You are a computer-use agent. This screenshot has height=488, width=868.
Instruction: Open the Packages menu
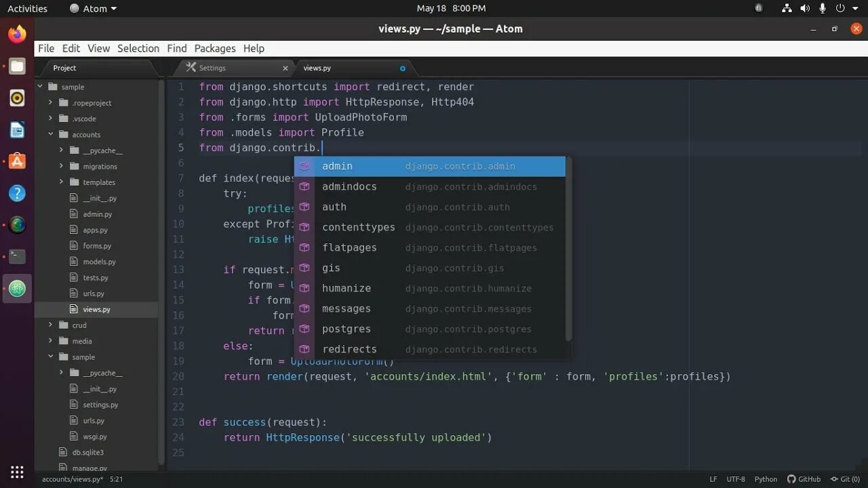pyautogui.click(x=214, y=48)
